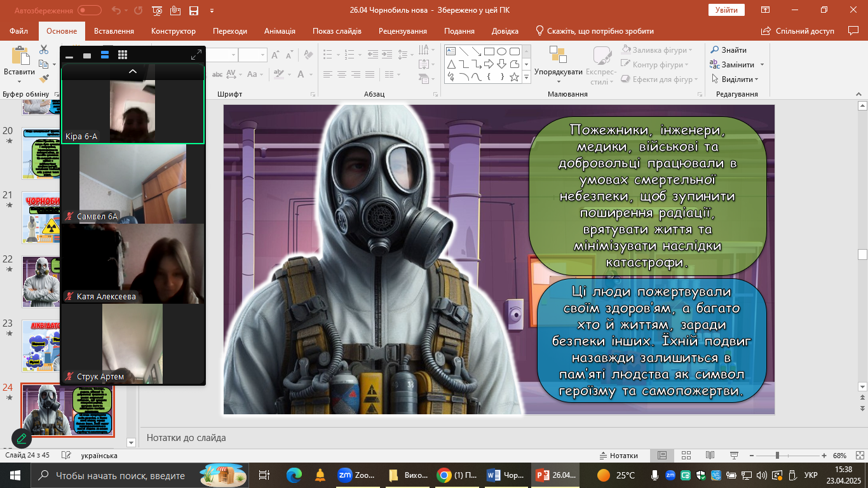Switch Zoom panel to minimized strip view
This screenshot has width=868, height=488.
[69, 56]
